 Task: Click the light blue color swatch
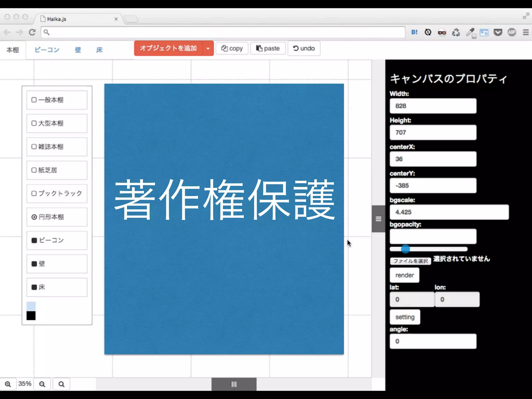pos(31,306)
